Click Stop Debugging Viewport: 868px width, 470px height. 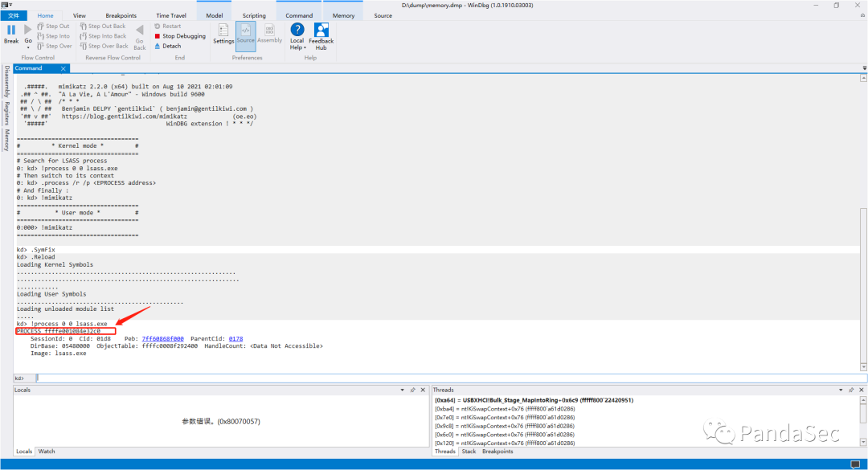click(x=180, y=36)
